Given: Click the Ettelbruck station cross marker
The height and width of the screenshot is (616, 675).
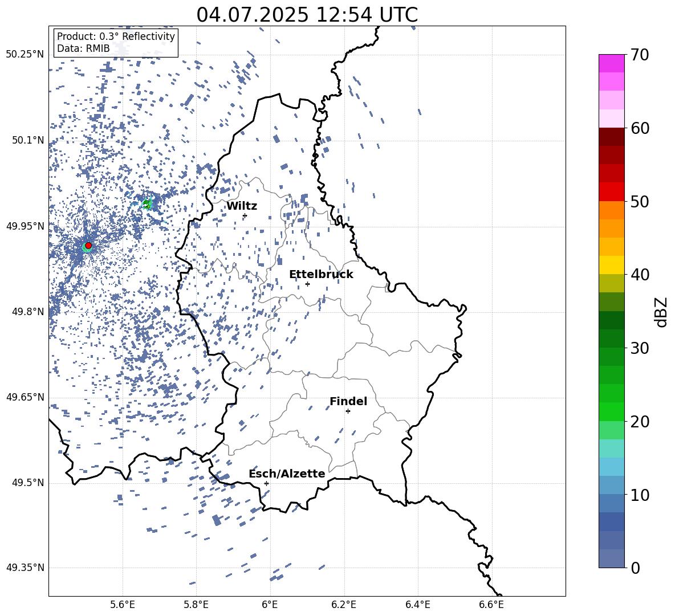Looking at the screenshot, I should click(307, 284).
